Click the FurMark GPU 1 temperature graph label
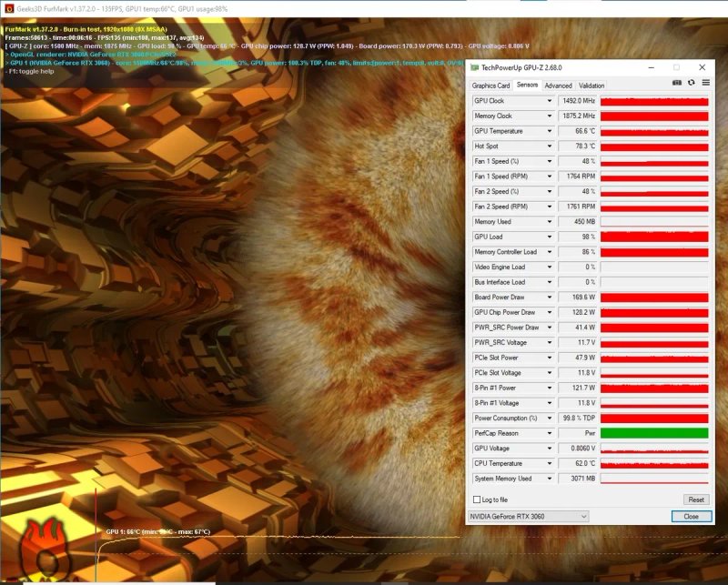Image resolution: width=728 pixels, height=585 pixels. [x=157, y=531]
